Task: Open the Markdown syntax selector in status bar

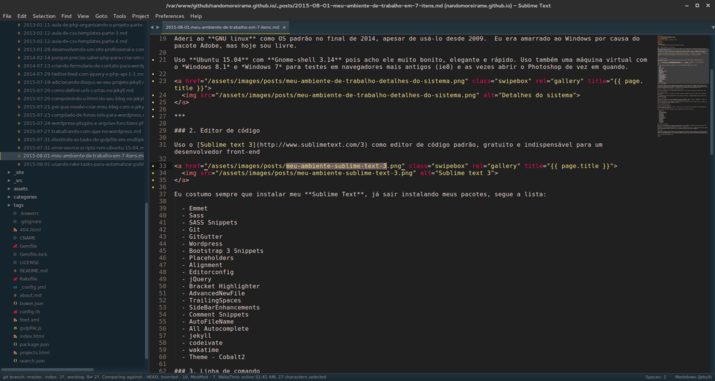Action: (x=694, y=377)
